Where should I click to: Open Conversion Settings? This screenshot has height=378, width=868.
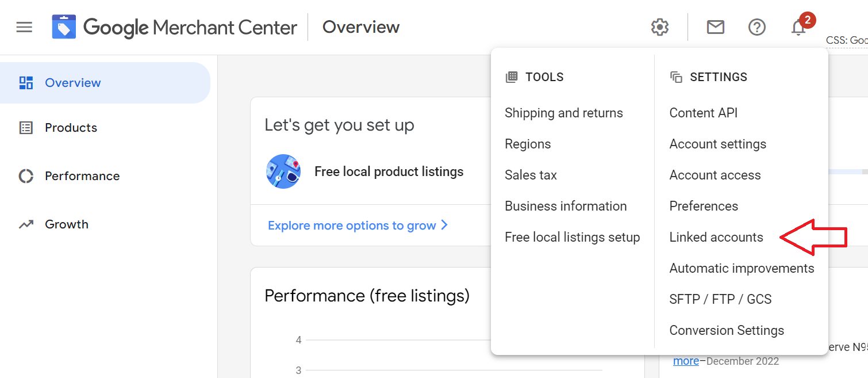[x=727, y=331]
